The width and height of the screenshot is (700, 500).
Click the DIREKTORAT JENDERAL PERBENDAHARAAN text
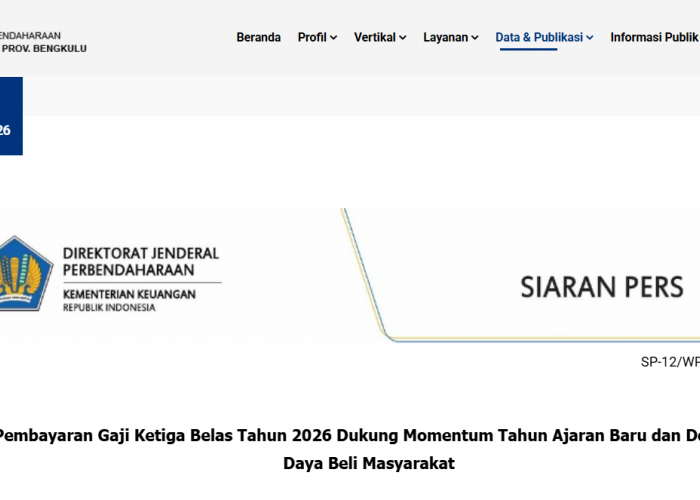coord(141,262)
